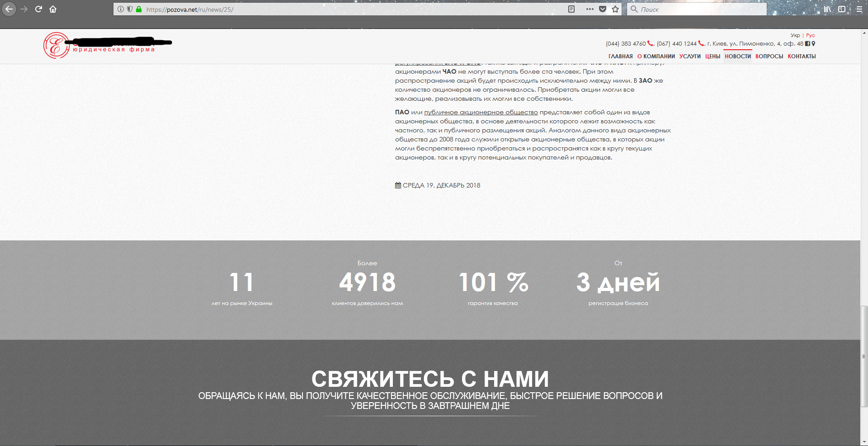This screenshot has height=446, width=868.
Task: Open the Facebook icon in the header
Action: (x=807, y=44)
